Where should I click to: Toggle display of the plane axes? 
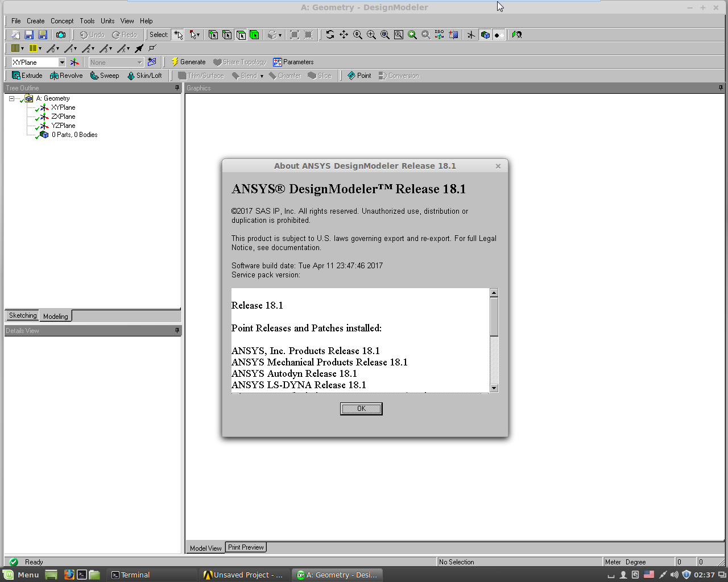point(471,35)
